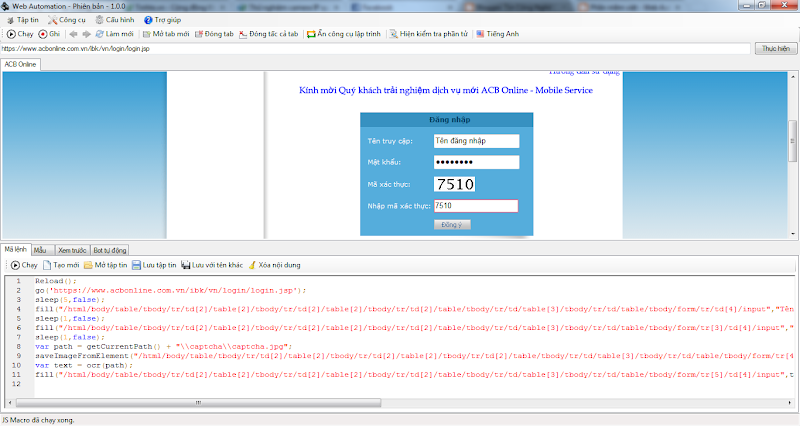Click the browser pane scroll-up arrow

[x=792, y=77]
